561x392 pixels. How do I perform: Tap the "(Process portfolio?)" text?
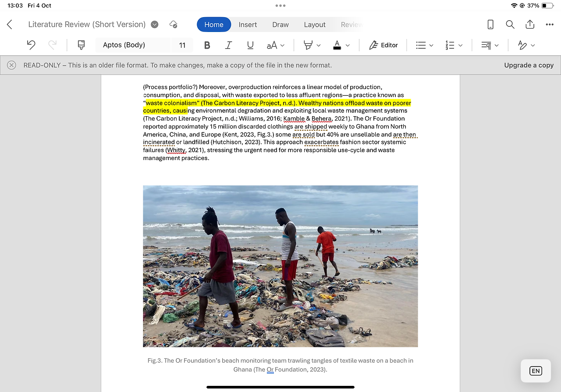point(170,87)
